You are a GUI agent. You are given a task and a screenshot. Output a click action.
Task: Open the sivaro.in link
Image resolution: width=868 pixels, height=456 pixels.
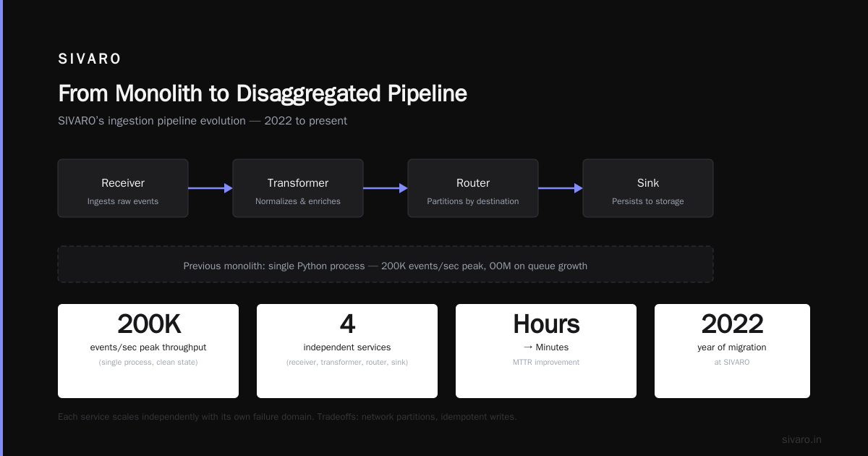click(x=801, y=439)
